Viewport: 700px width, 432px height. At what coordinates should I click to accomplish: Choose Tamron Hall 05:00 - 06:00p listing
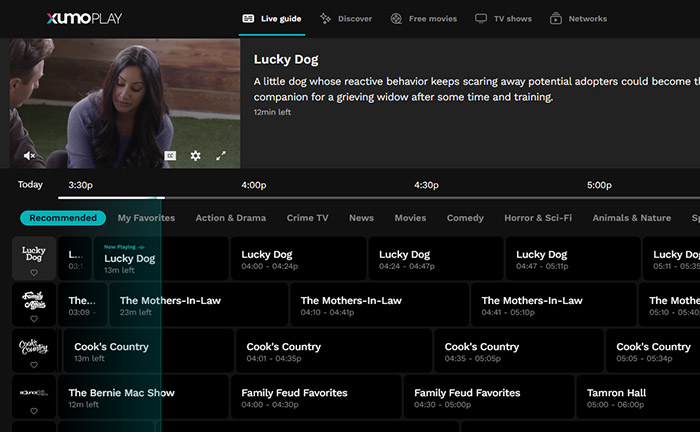(638, 397)
